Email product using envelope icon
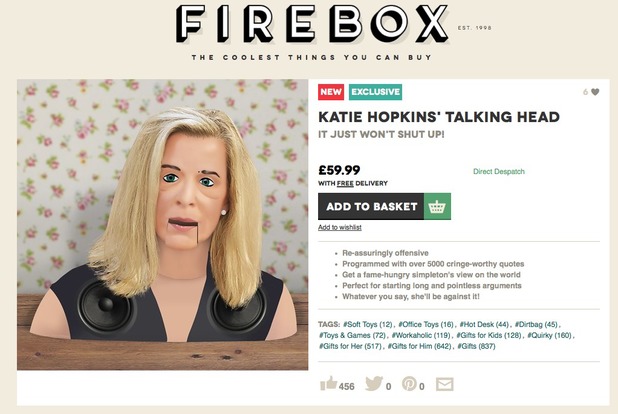 coord(445,384)
